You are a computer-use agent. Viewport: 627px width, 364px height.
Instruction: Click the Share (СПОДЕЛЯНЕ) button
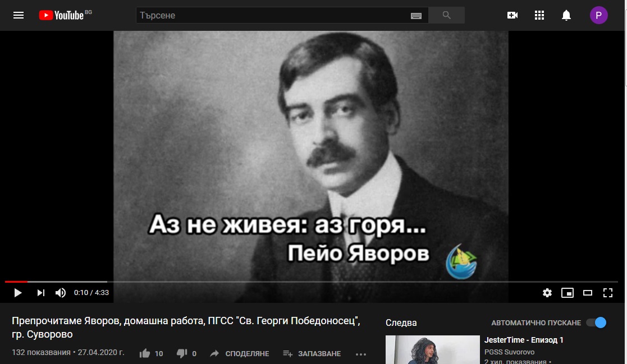pyautogui.click(x=240, y=353)
